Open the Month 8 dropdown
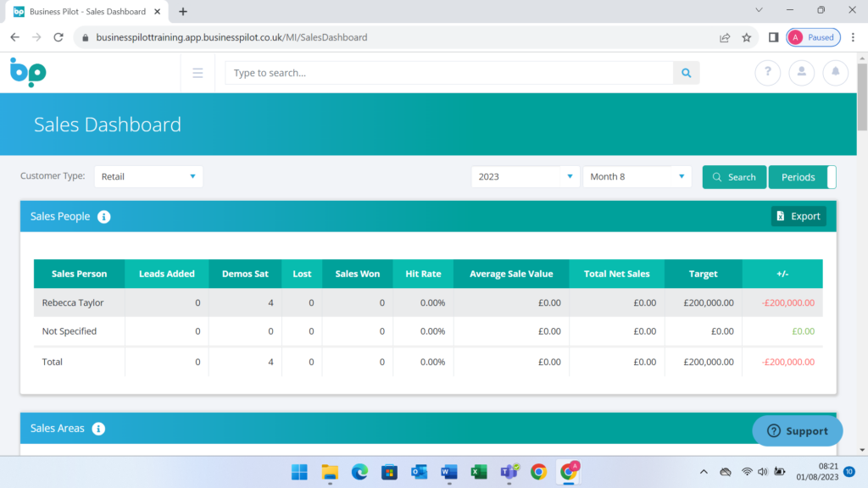This screenshot has width=868, height=488. point(637,176)
